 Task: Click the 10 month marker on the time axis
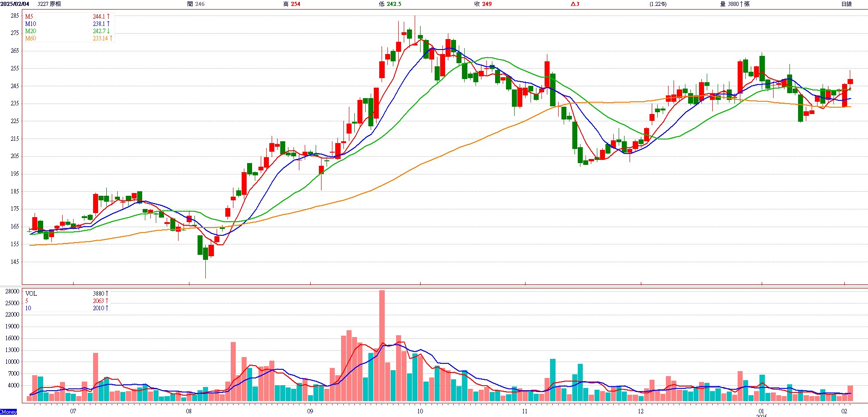tap(420, 411)
